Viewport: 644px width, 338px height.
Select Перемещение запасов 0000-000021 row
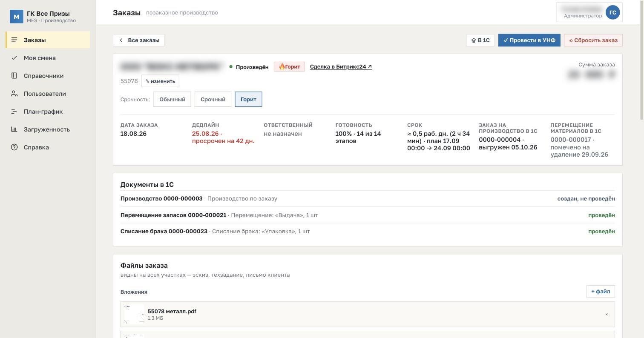pos(368,215)
